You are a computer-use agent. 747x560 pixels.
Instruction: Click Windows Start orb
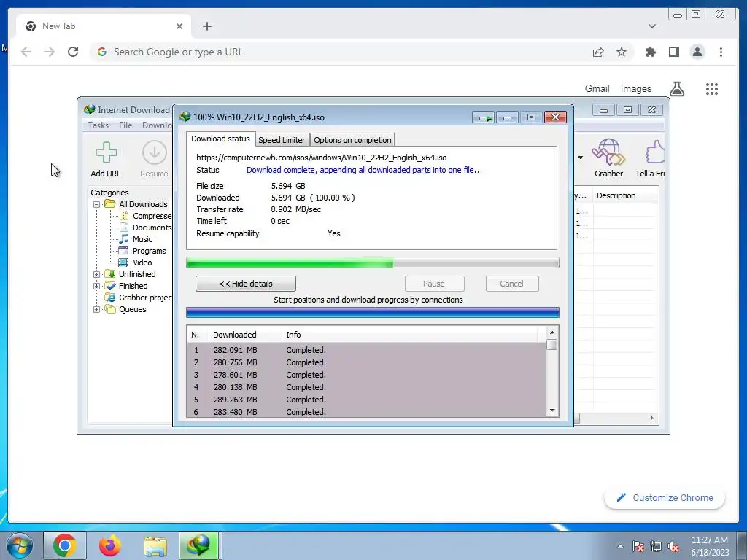tap(19, 545)
